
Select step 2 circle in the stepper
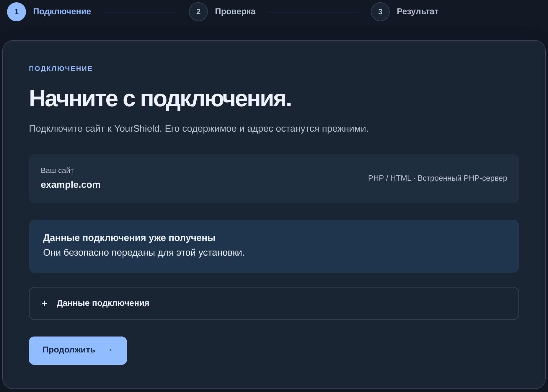[x=198, y=12]
